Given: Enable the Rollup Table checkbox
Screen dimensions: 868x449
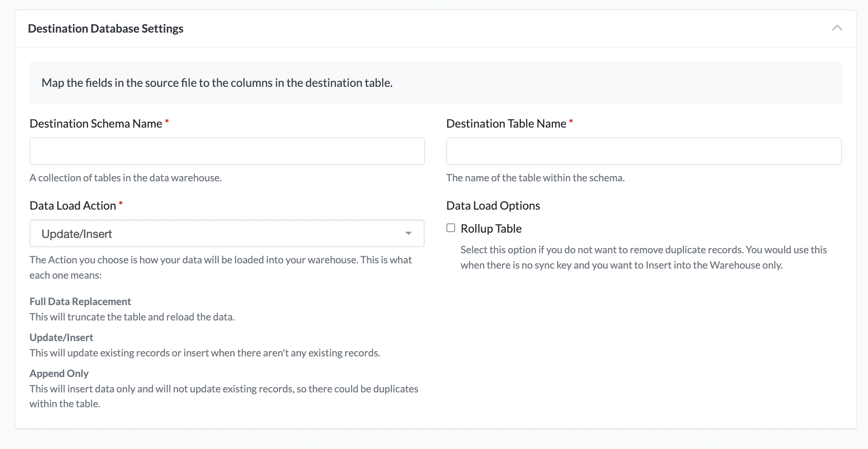Looking at the screenshot, I should 451,228.
